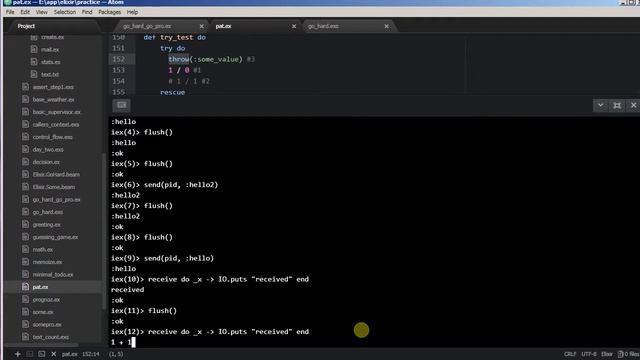Screen dimensions: 640x360
Task: Open go_hard.exs in project tree
Action: click(48, 212)
